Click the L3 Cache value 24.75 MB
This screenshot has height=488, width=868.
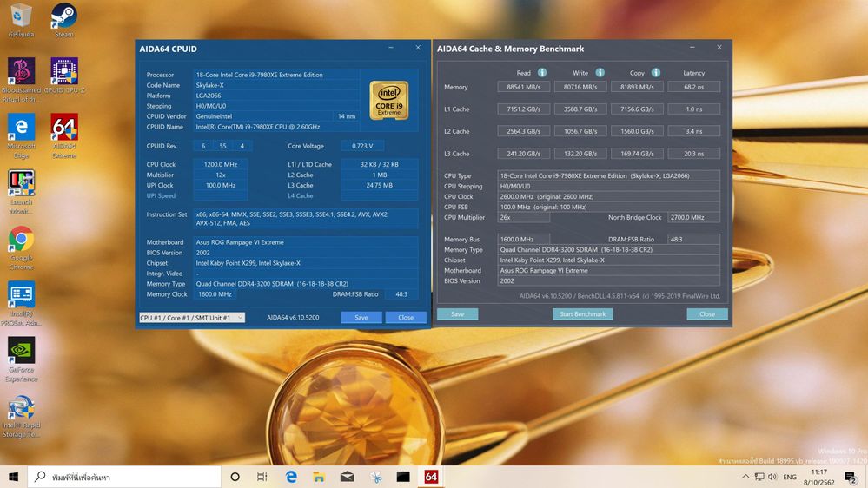pyautogui.click(x=379, y=185)
